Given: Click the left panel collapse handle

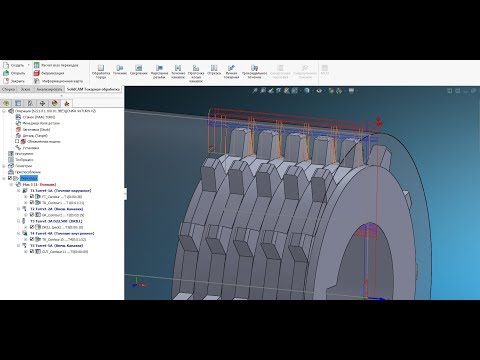Looking at the screenshot, I should (x=125, y=194).
